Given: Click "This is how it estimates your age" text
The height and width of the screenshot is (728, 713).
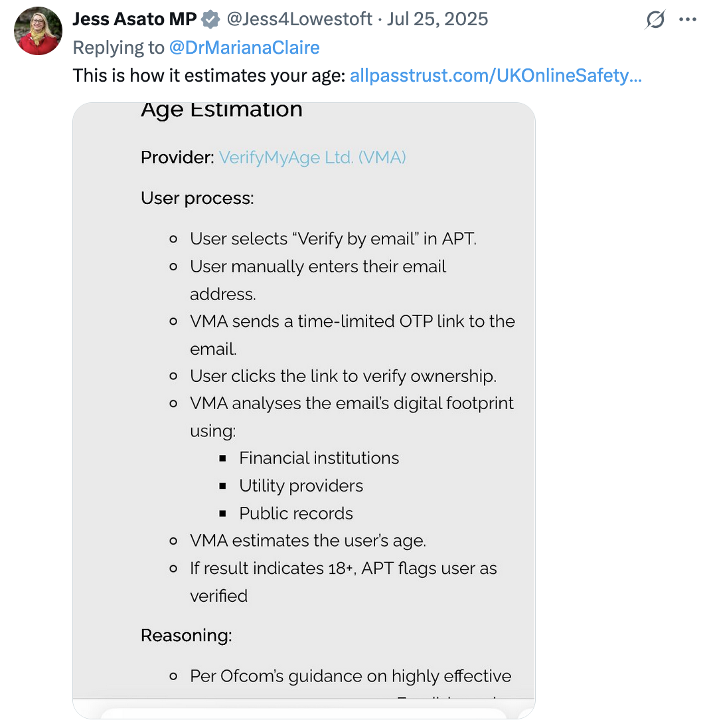Looking at the screenshot, I should pos(209,76).
